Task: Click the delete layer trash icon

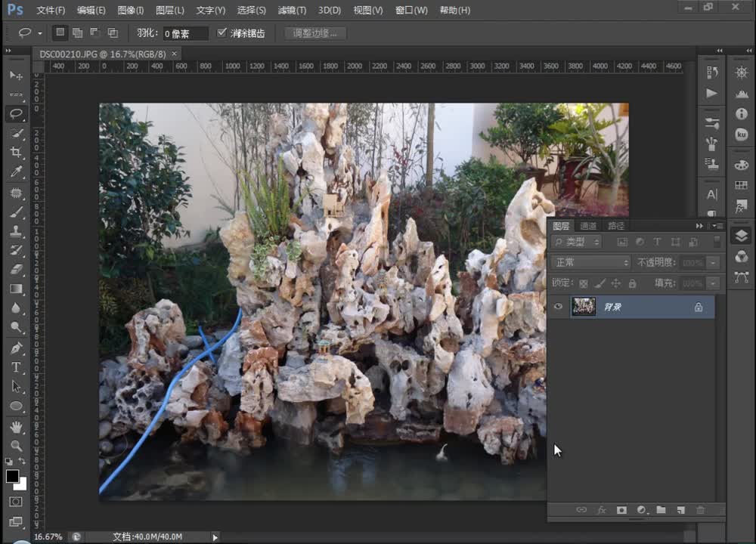Action: click(x=700, y=510)
